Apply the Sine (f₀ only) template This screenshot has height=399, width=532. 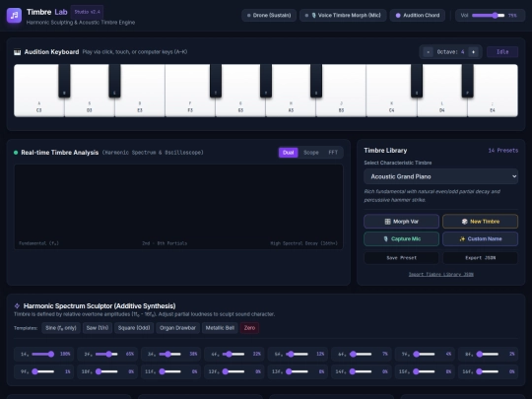pyautogui.click(x=61, y=328)
